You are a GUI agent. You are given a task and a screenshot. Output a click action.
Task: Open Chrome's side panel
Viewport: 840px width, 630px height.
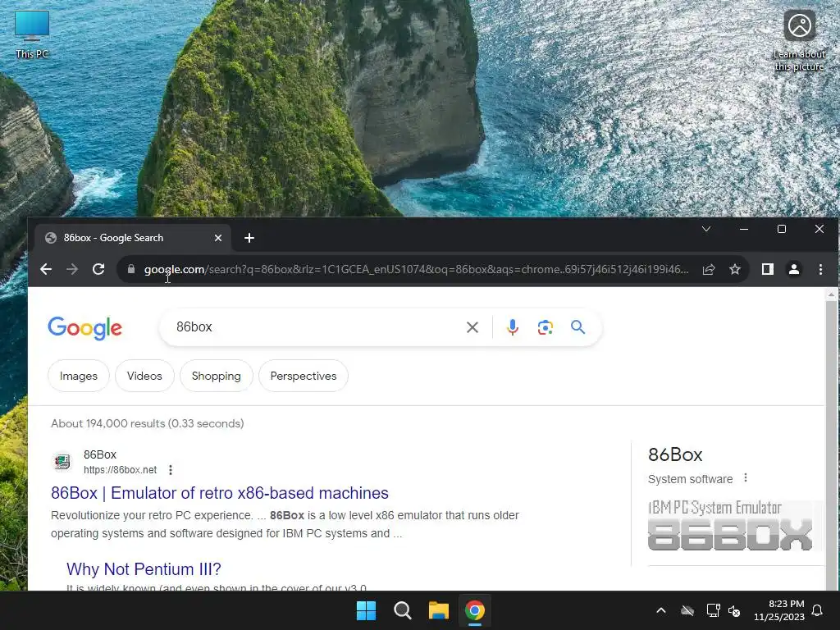click(x=768, y=269)
